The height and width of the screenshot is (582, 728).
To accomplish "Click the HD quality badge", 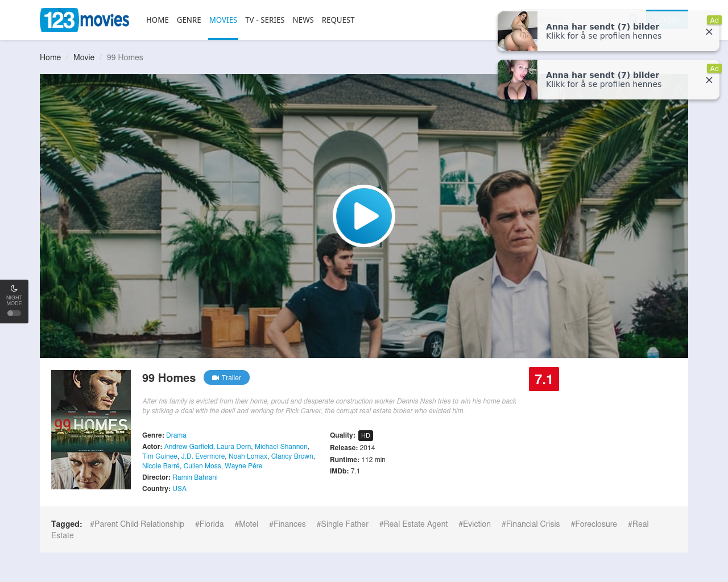I will tap(366, 435).
